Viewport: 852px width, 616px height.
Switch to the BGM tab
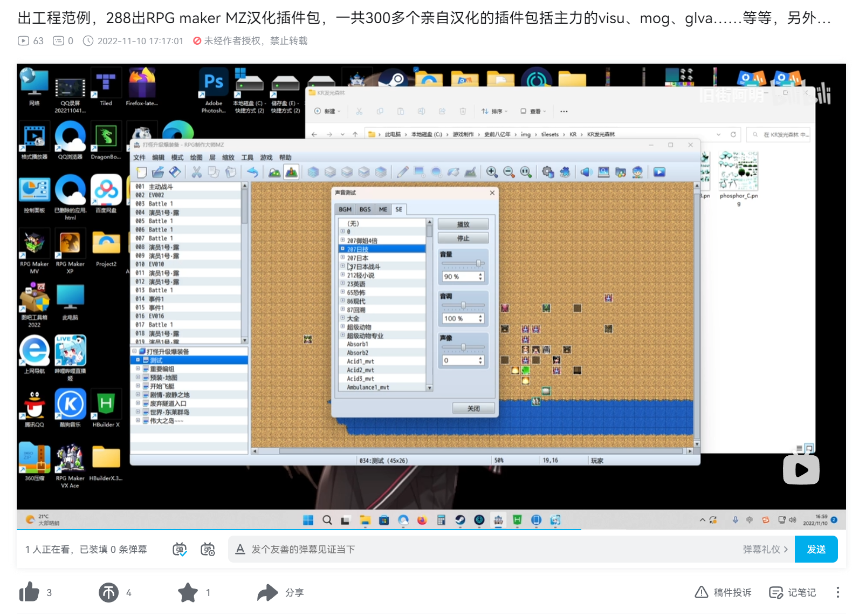[345, 209]
